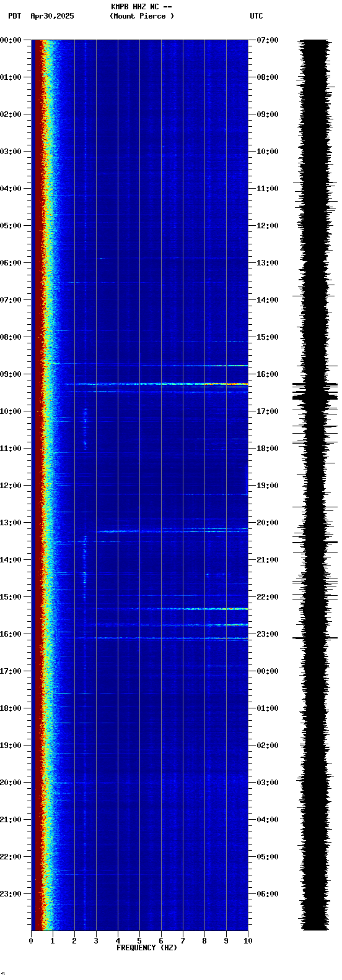This screenshot has height=980, width=342.
Task: Click the '06:00' UTC time label
Action: point(268,894)
